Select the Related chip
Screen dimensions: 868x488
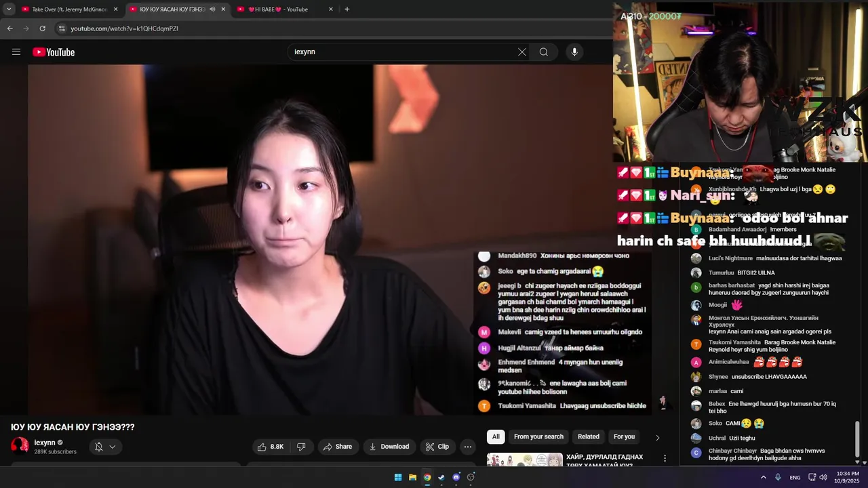(589, 436)
